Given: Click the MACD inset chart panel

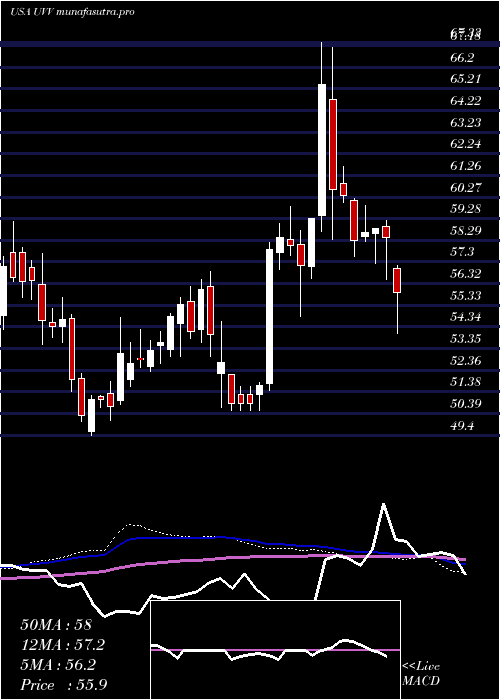Looking at the screenshot, I should [275, 650].
